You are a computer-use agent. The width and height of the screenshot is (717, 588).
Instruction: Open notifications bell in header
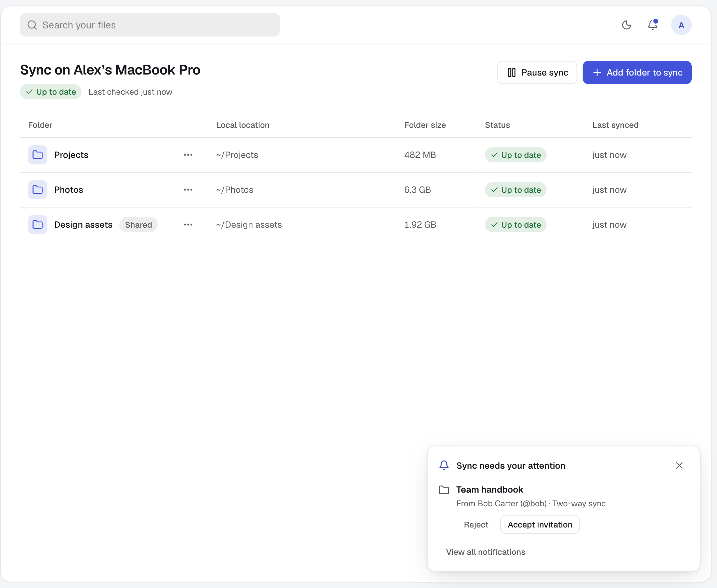click(653, 25)
